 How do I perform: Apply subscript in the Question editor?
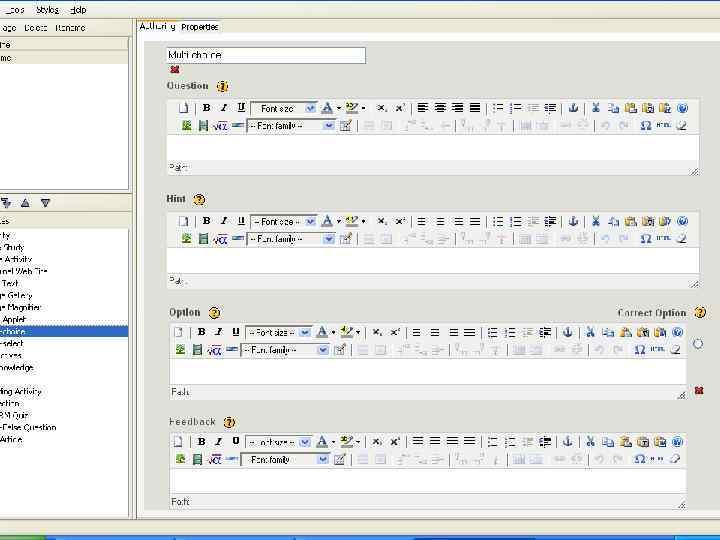click(x=381, y=108)
